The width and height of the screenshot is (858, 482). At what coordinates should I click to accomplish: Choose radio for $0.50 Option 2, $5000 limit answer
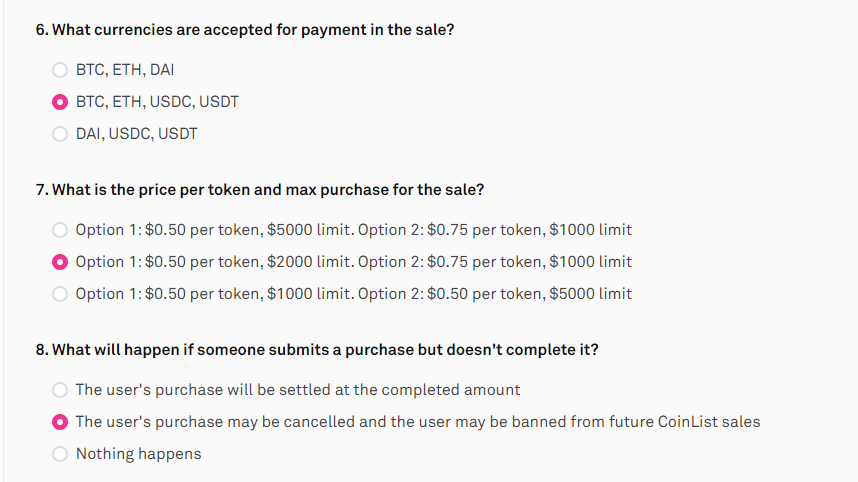coord(60,294)
